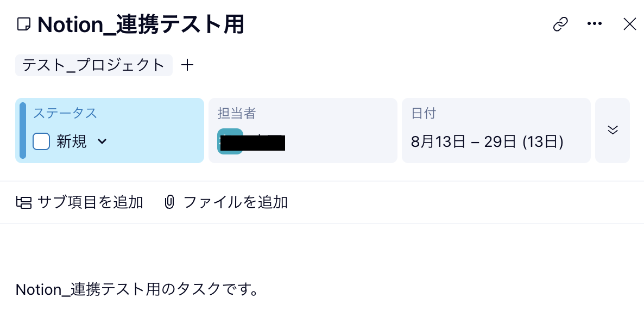Open the 新規 status dropdown arrow
644x310 pixels.
[x=102, y=142]
